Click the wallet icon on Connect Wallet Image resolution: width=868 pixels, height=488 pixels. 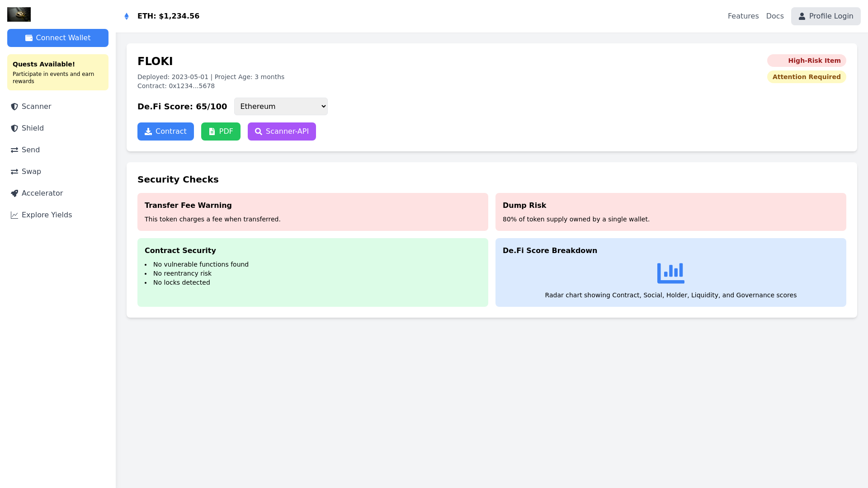[x=29, y=38]
